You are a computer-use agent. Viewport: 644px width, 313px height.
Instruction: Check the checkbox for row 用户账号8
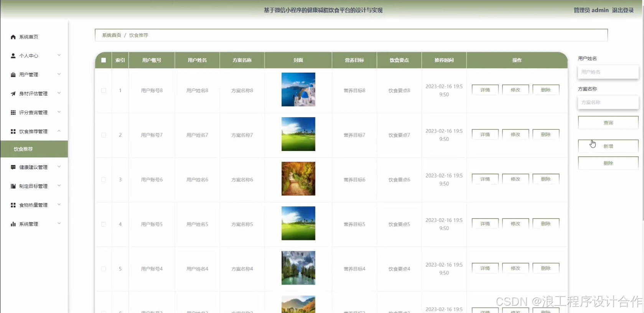coord(104,91)
